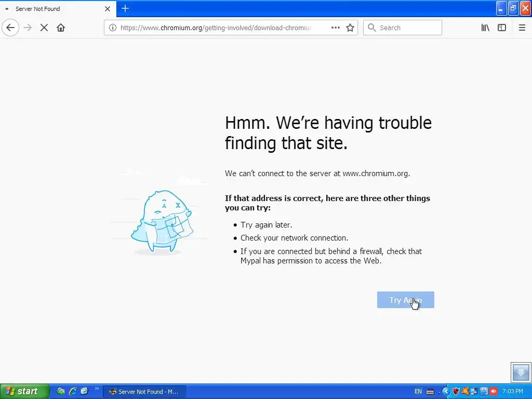This screenshot has height=399, width=532.
Task: Open the Library icon
Action: (x=485, y=28)
